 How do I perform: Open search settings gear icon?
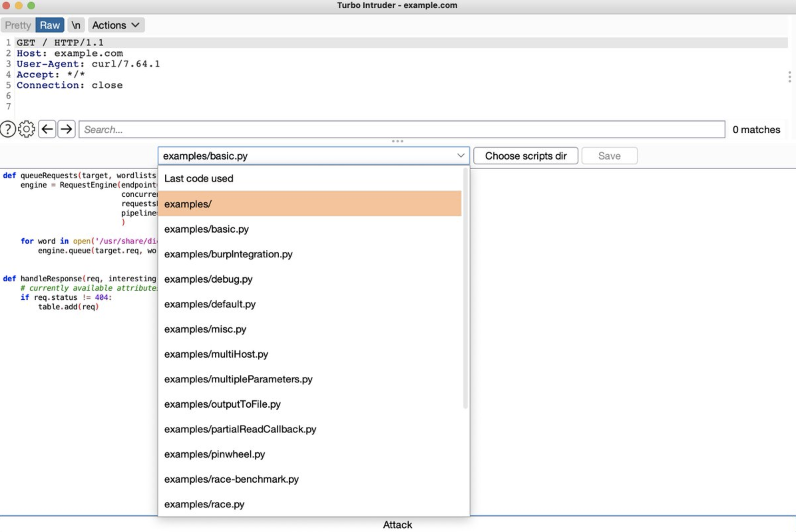tap(27, 129)
